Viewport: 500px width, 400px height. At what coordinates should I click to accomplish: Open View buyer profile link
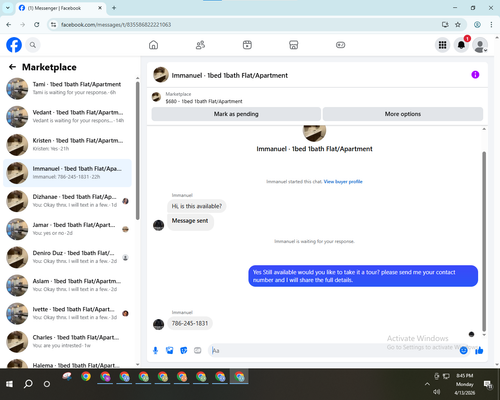pos(343,182)
